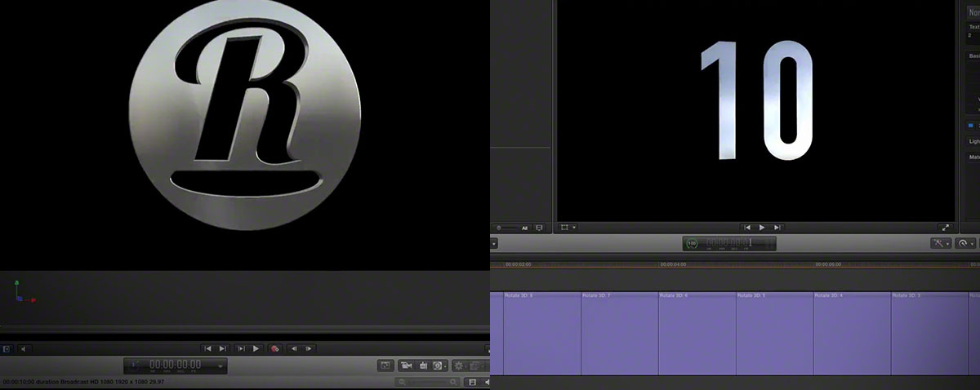Toggle the red record button in Motion
The width and height of the screenshot is (980, 390).
pyautogui.click(x=275, y=348)
